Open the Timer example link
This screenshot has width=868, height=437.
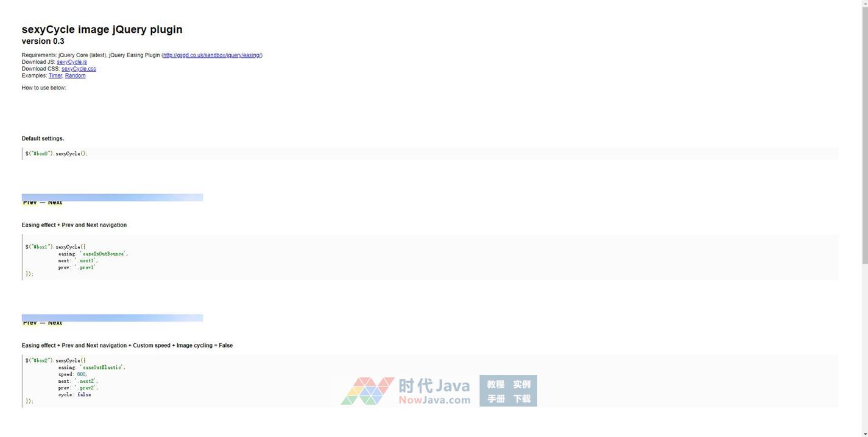pyautogui.click(x=55, y=75)
